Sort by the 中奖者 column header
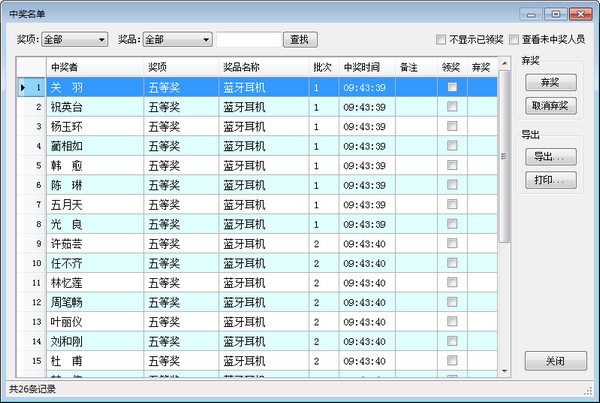 tap(95, 67)
